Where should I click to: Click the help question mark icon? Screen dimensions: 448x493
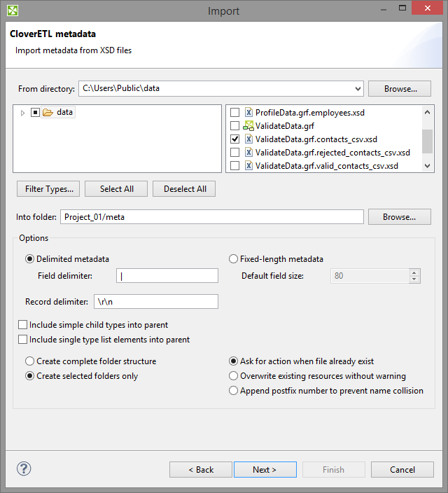(24, 469)
